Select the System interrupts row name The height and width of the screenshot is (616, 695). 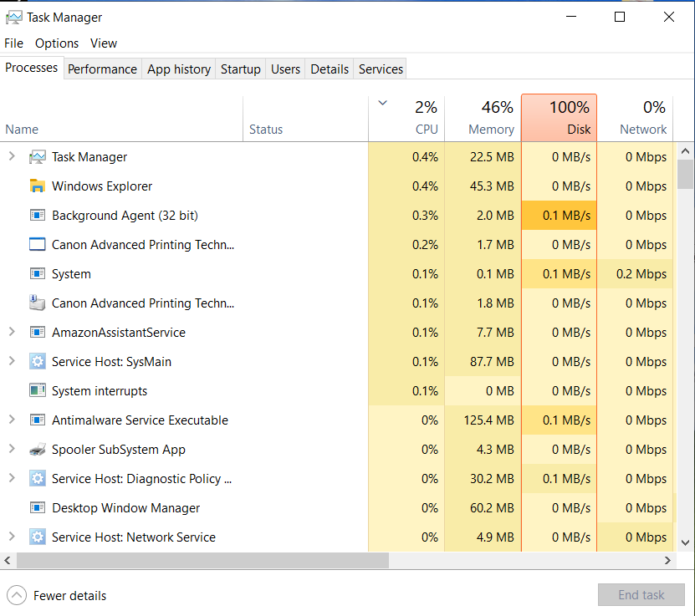[100, 391]
